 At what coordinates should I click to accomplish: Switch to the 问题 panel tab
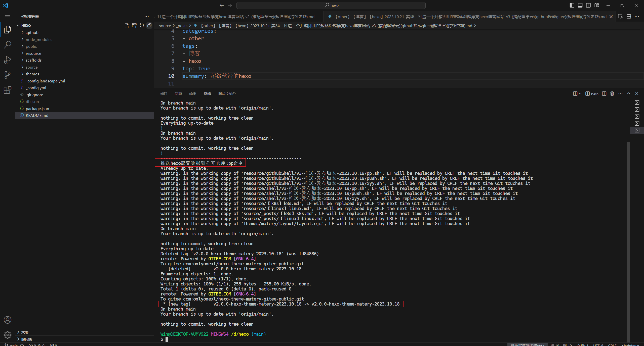pyautogui.click(x=178, y=94)
